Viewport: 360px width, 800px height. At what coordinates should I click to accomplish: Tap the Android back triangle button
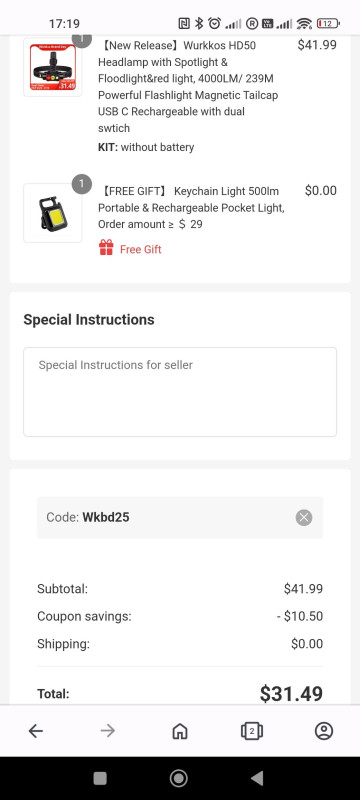pos(257,778)
